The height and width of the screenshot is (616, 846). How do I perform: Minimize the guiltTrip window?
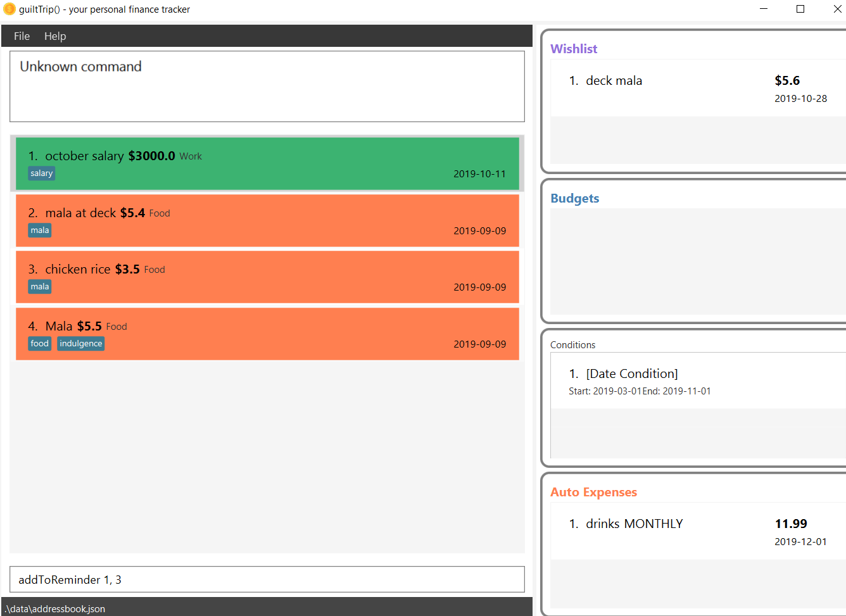pos(764,9)
